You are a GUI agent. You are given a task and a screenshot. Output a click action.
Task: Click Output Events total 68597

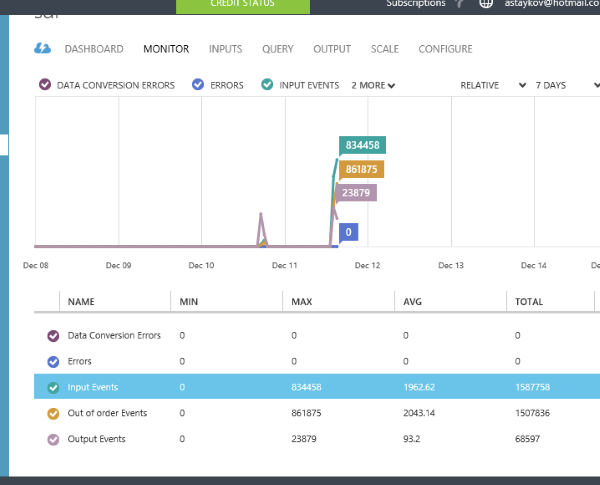[527, 439]
